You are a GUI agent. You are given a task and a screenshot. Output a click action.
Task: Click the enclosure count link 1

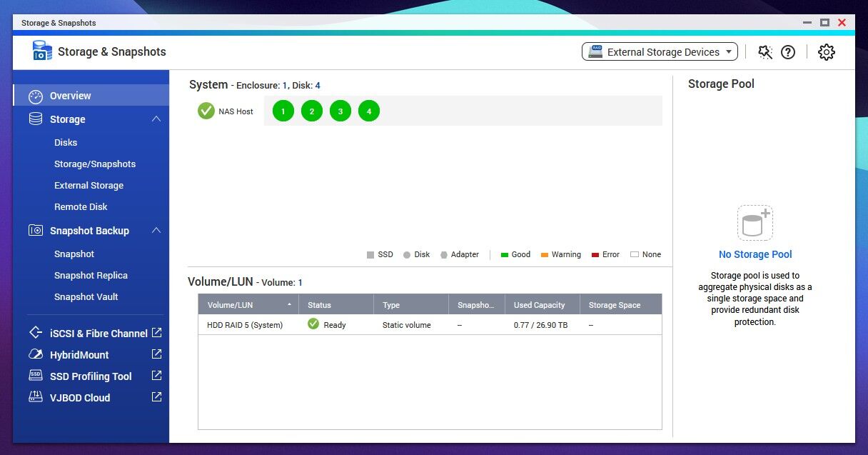(x=285, y=85)
